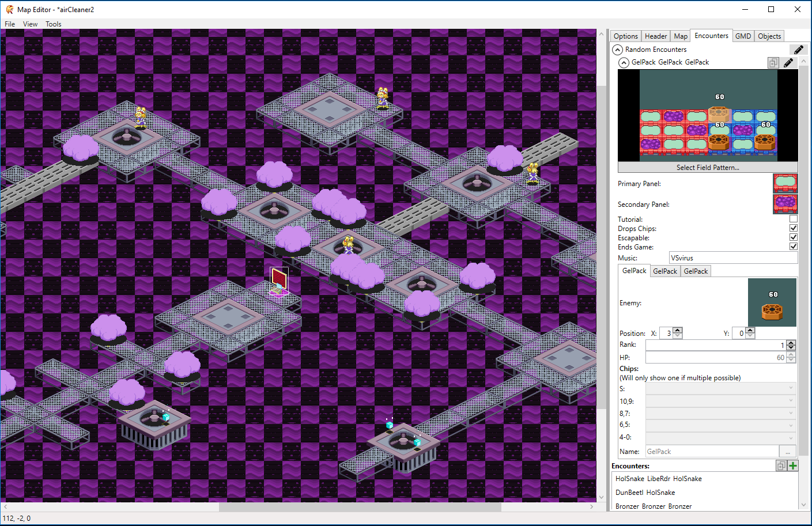The height and width of the screenshot is (526, 812).
Task: Uncheck the Drops Chips checkbox
Action: pos(794,228)
